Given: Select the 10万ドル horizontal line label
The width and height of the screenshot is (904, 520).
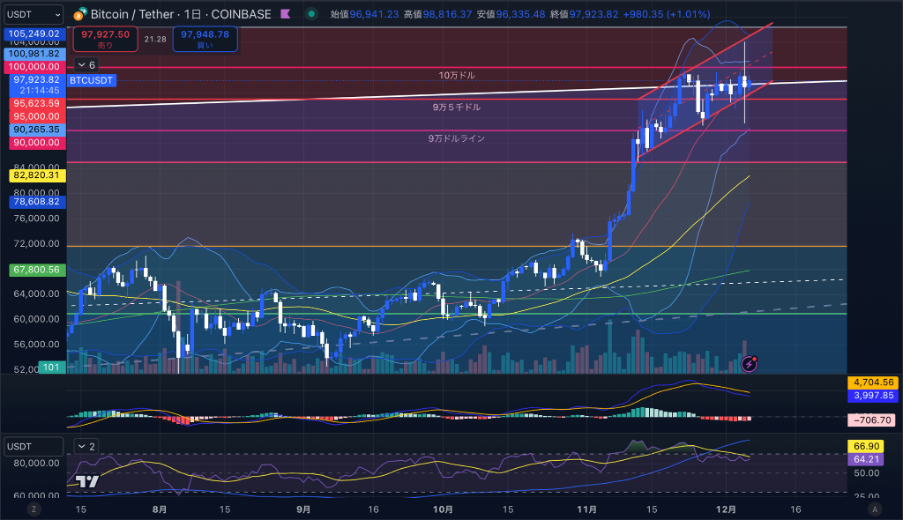Looking at the screenshot, I should pos(456,75).
